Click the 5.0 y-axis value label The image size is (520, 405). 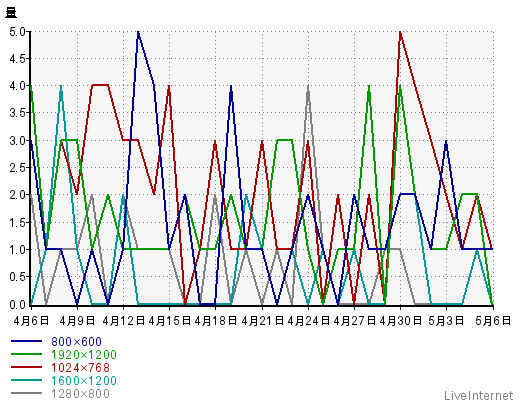pyautogui.click(x=17, y=32)
